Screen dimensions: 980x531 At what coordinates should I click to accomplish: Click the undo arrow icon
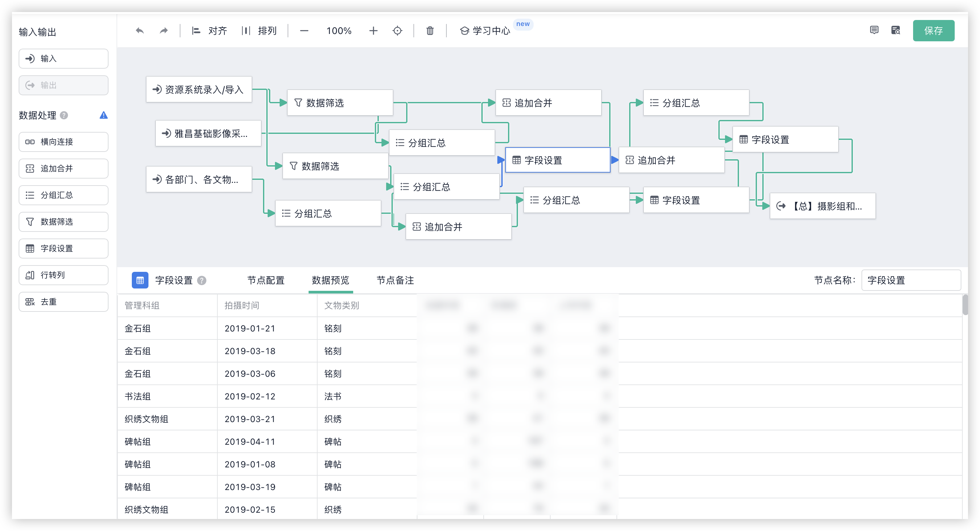tap(139, 30)
